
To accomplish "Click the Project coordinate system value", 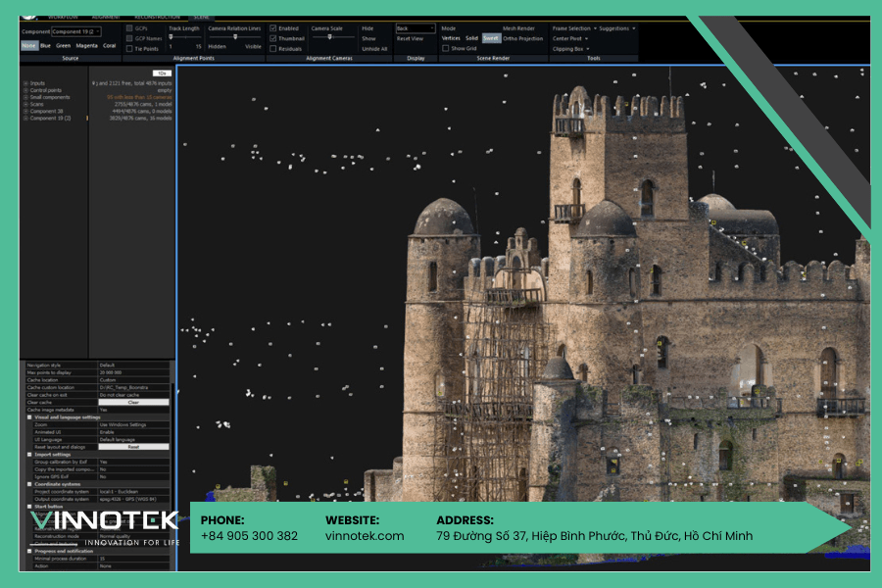I will click(133, 491).
